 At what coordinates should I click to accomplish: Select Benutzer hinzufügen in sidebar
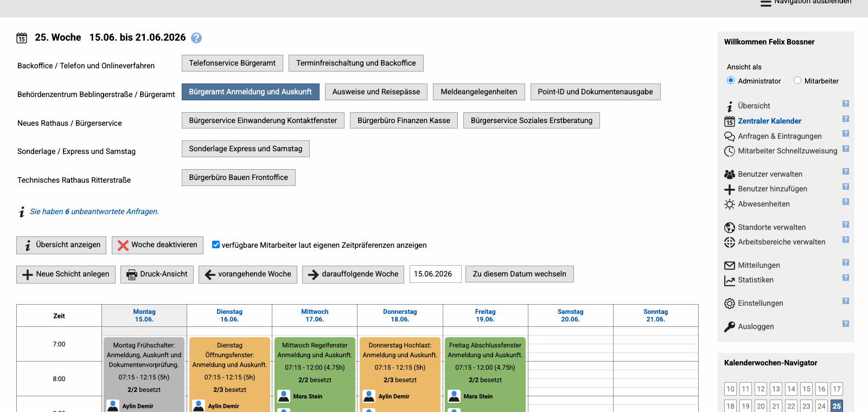point(773,189)
